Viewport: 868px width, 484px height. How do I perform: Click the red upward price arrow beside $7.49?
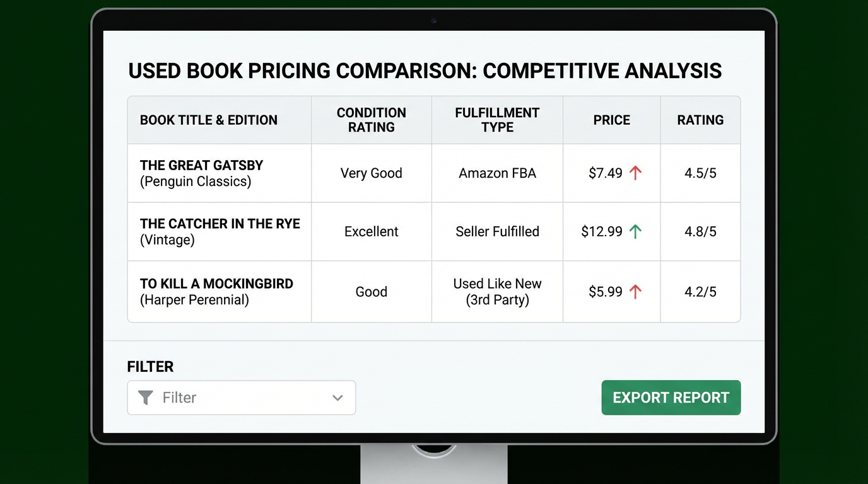pos(634,173)
